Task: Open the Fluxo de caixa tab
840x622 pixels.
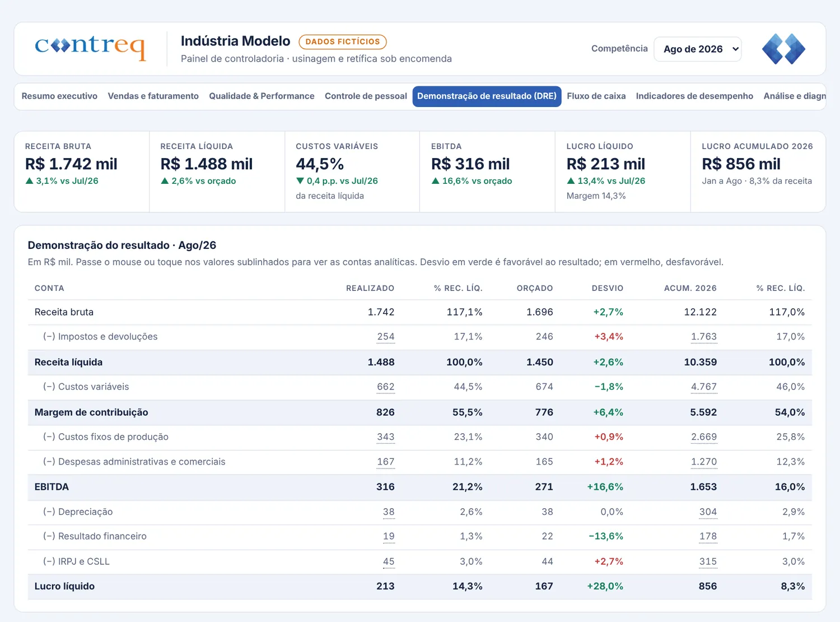Action: tap(596, 96)
